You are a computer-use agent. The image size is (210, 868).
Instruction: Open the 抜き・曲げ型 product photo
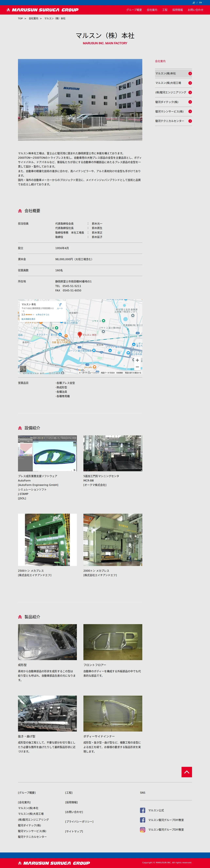[47, 713]
